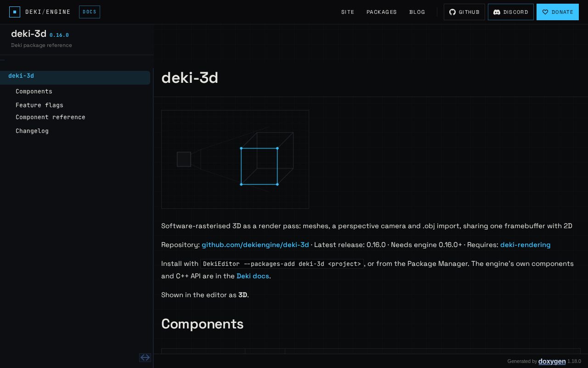Go to PACKAGES in top navigation
588x368 pixels.
[x=382, y=12]
